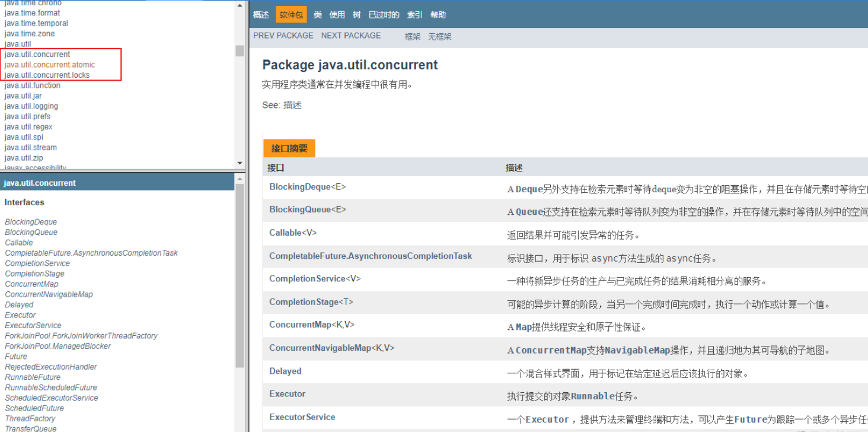This screenshot has width=868, height=432.
Task: Open CompletableFuture.AsynchronousCompletionTask in the table
Action: coord(371,256)
